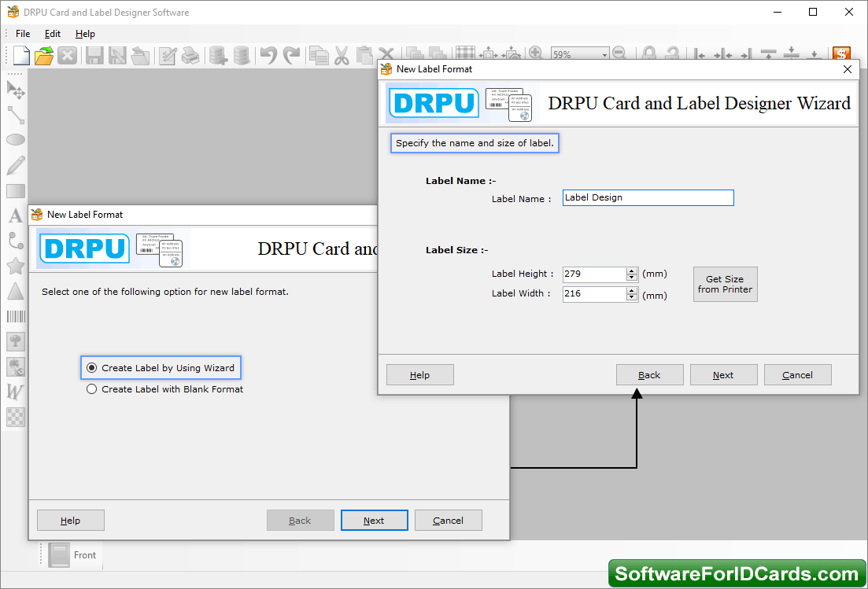Click the Print icon in toolbar
This screenshot has width=868, height=589.
[190, 55]
